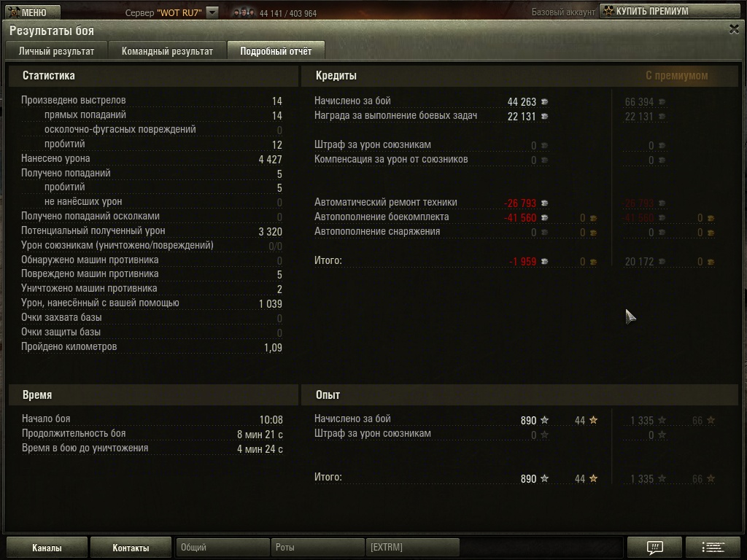The image size is (747, 560).
Task: Click the С премиумом column header
Action: (676, 76)
